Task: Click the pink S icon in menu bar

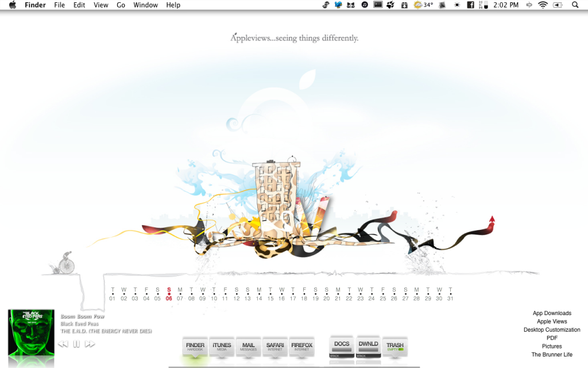Action: point(326,5)
